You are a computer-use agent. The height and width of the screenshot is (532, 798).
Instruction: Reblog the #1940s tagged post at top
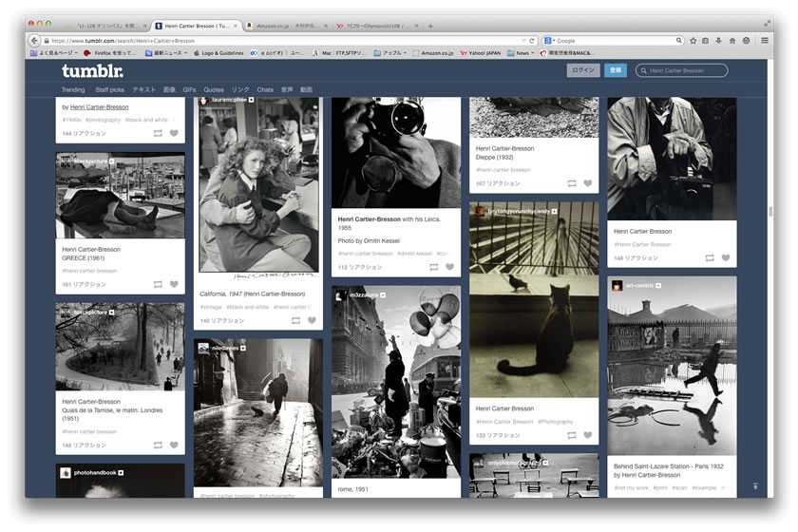(159, 133)
